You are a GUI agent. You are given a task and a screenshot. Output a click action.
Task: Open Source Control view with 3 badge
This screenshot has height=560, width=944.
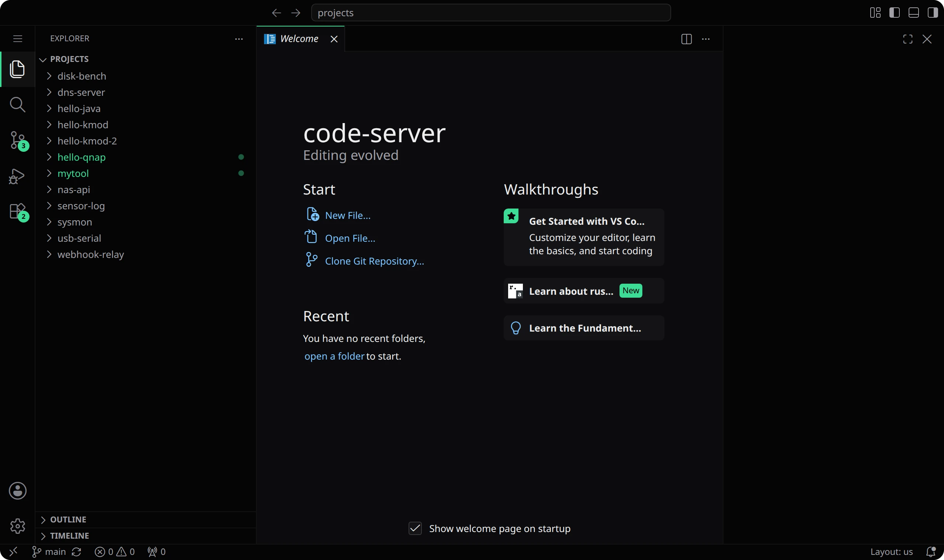[x=18, y=141]
